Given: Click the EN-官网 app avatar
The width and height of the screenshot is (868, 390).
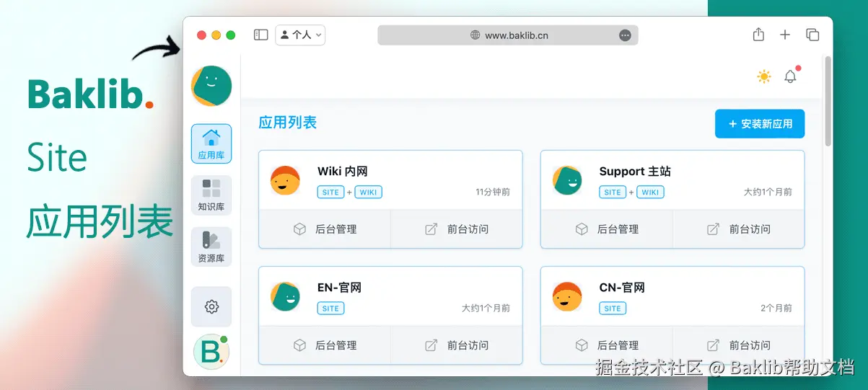Looking at the screenshot, I should pos(285,296).
